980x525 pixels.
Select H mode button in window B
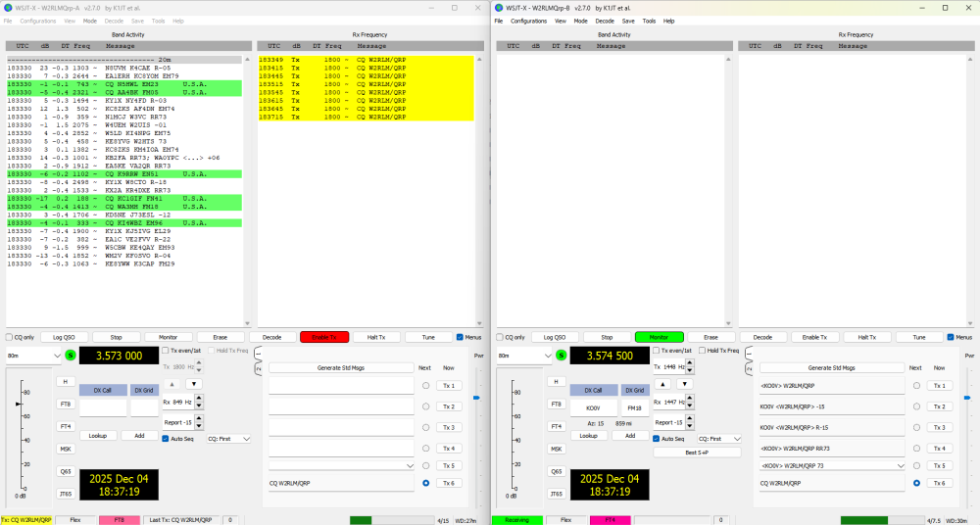[557, 382]
